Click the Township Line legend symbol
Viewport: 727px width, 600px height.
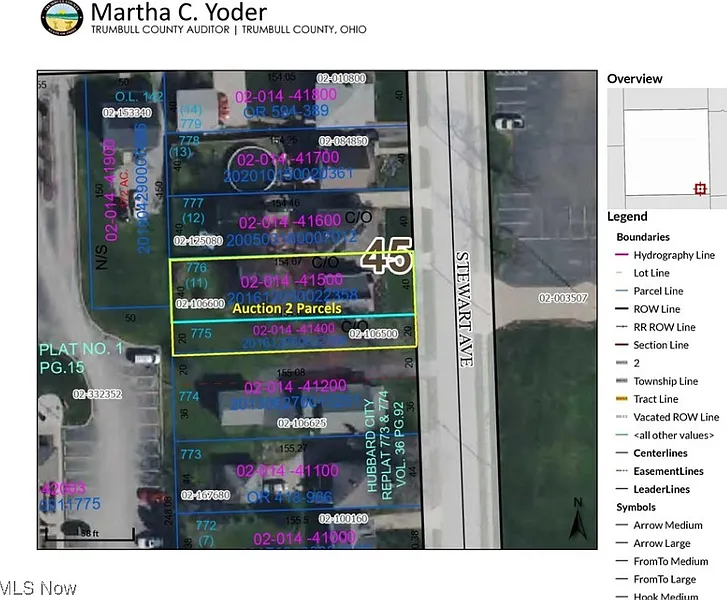[622, 381]
